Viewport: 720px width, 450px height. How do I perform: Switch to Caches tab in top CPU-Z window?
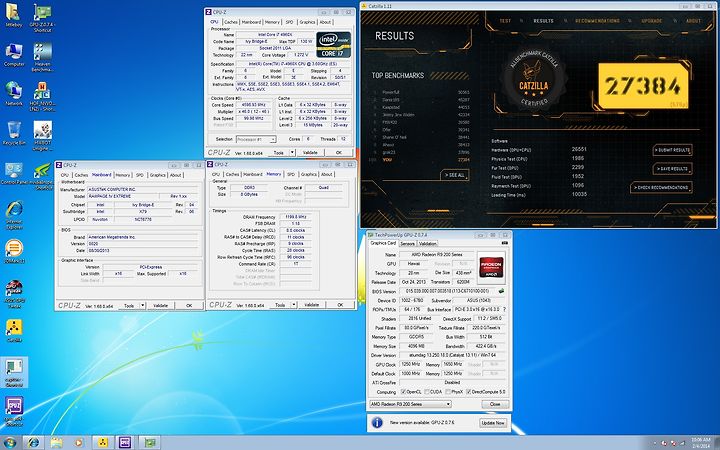231,22
